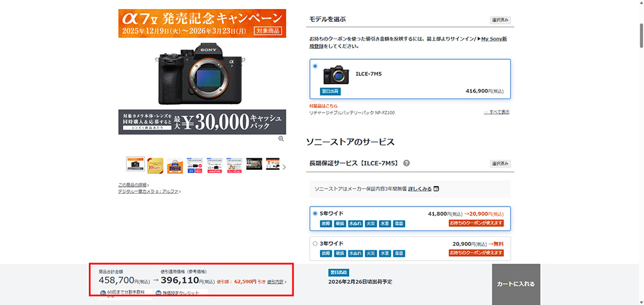Click the 落雷 tag under 5年ワイド

pos(399,224)
